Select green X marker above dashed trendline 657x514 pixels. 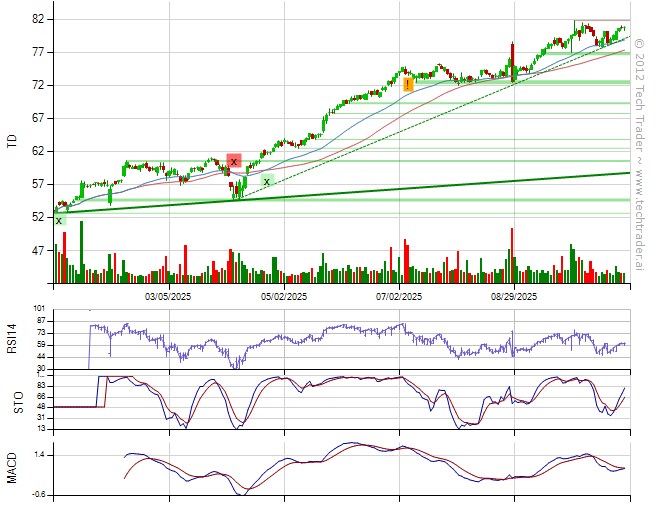267,181
